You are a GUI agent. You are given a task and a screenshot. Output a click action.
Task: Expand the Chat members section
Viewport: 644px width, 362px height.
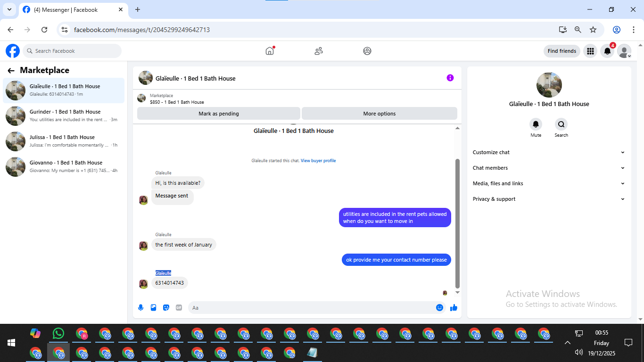(x=549, y=168)
